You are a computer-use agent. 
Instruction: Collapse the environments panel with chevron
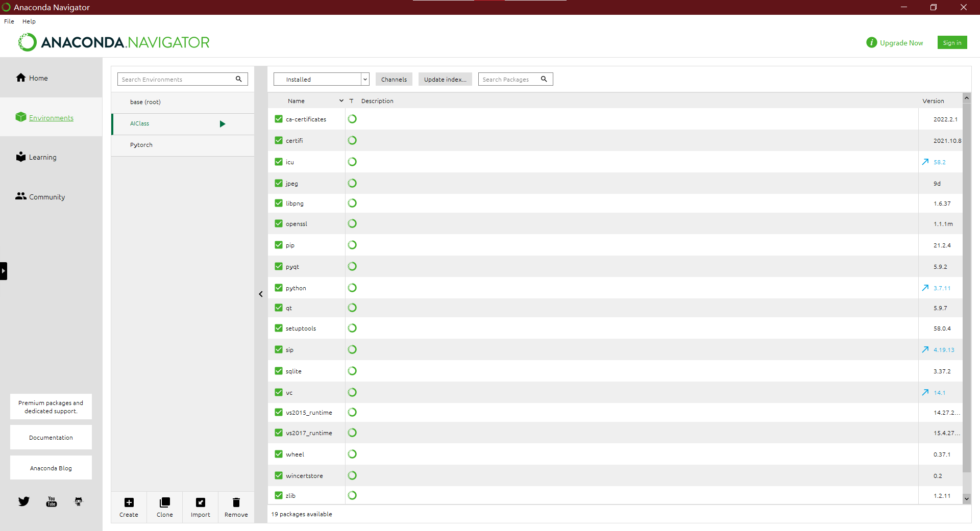click(261, 294)
